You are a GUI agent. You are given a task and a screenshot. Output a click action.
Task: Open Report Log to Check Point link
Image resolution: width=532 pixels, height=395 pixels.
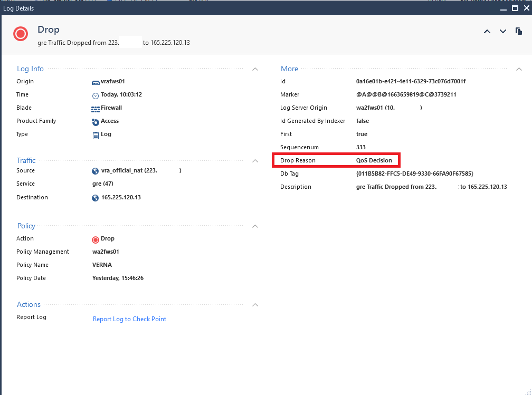tap(129, 319)
